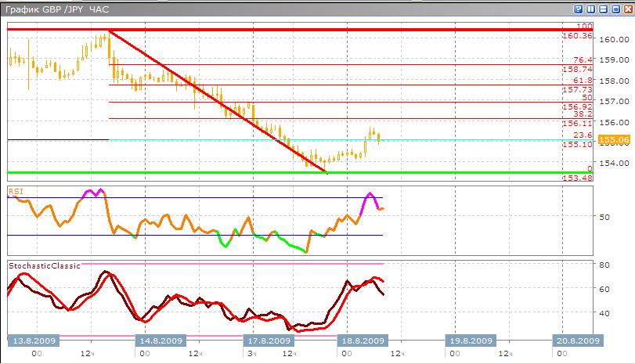Select the 18.8.2009 date marker

(361, 341)
